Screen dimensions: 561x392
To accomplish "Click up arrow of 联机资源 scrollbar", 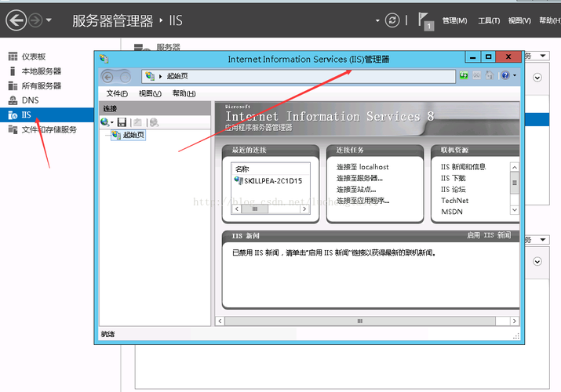I will (x=515, y=167).
